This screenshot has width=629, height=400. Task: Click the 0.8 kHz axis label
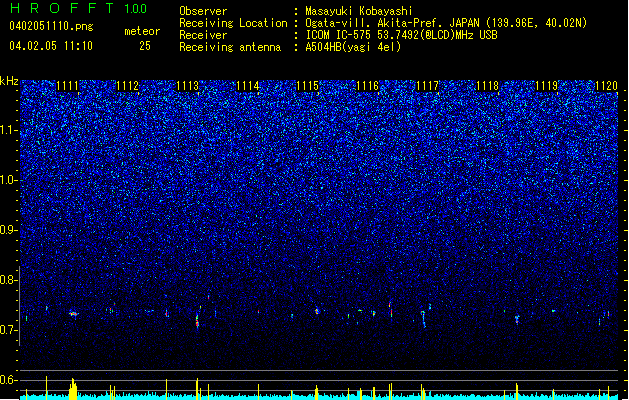pyautogui.click(x=8, y=280)
